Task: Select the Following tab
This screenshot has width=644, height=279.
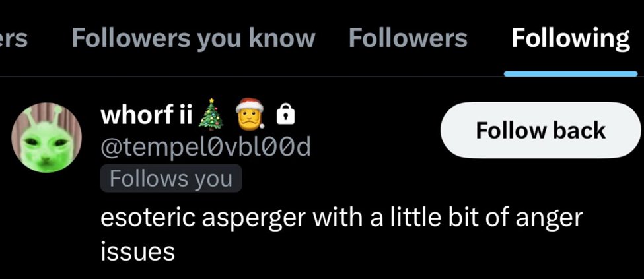Action: 571,40
